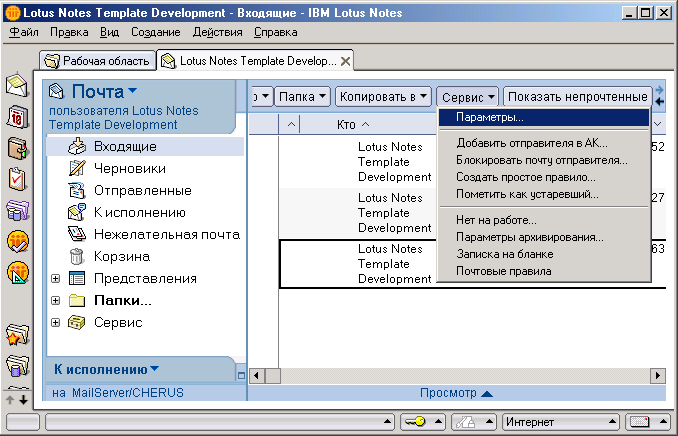Open the Копировать в dropdown

pyautogui.click(x=383, y=96)
